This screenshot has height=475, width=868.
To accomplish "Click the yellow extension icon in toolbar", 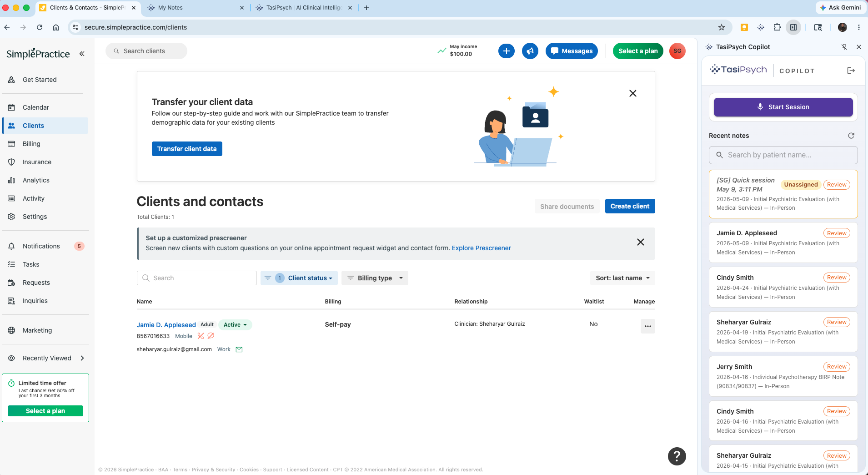I will [744, 27].
